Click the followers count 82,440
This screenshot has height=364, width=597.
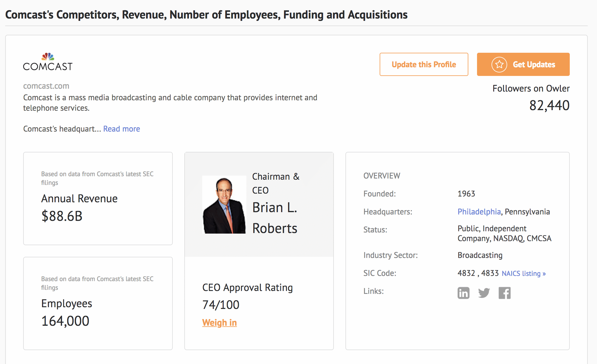pyautogui.click(x=549, y=105)
